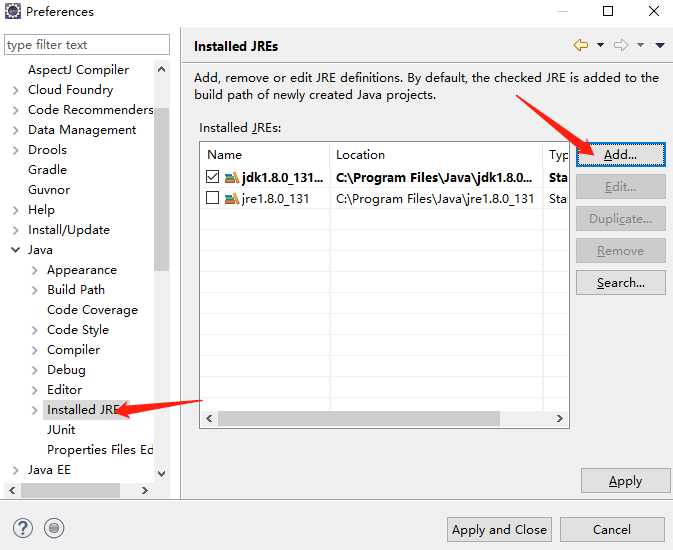Cancel the Preferences dialog
The height and width of the screenshot is (550, 673).
[612, 529]
